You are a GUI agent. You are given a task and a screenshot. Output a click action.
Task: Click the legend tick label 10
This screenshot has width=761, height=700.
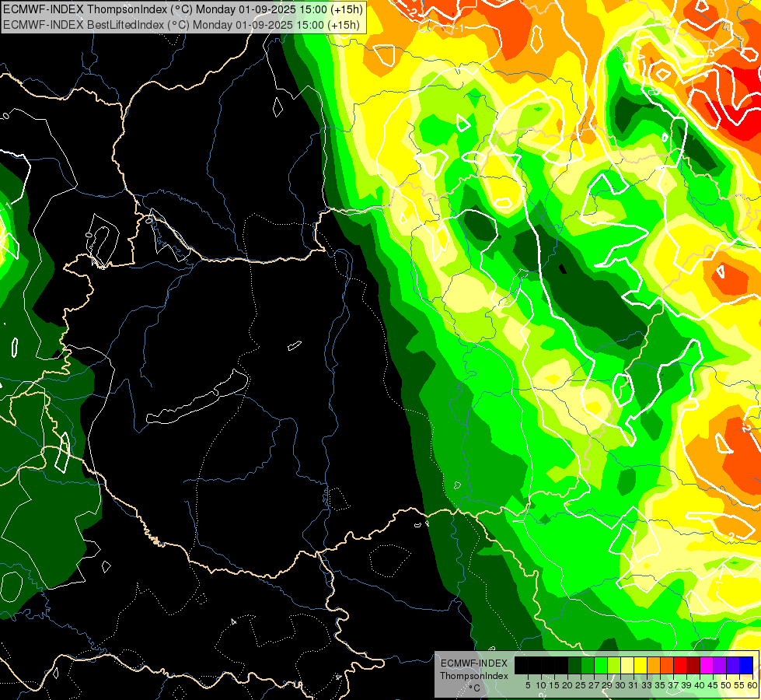pyautogui.click(x=541, y=685)
